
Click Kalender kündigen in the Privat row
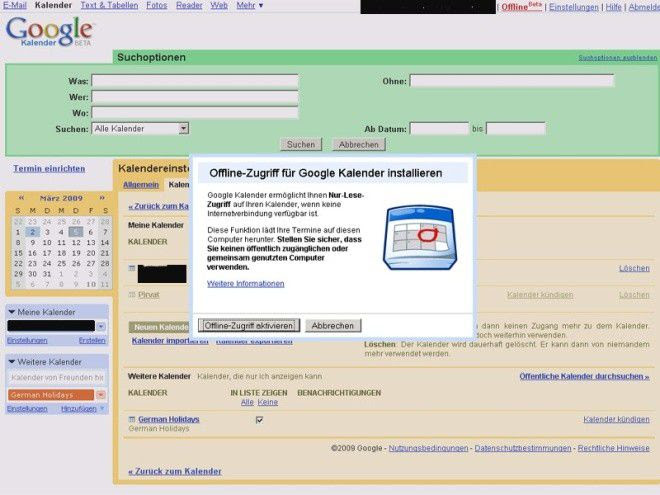tap(540, 295)
